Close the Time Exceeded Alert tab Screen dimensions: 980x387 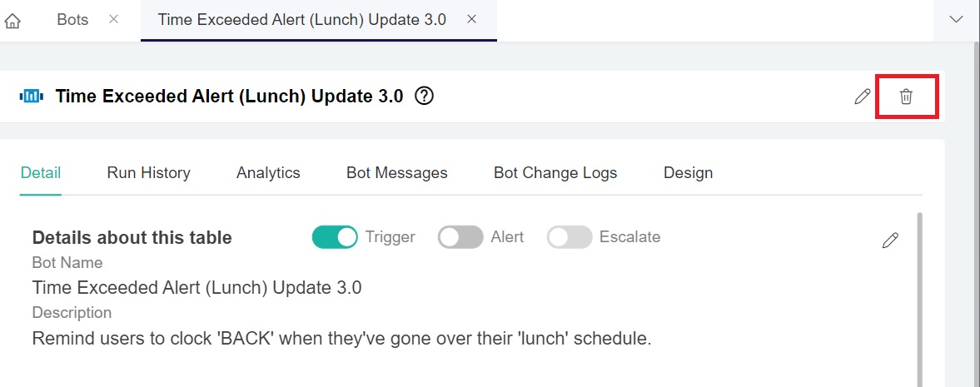[x=471, y=19]
